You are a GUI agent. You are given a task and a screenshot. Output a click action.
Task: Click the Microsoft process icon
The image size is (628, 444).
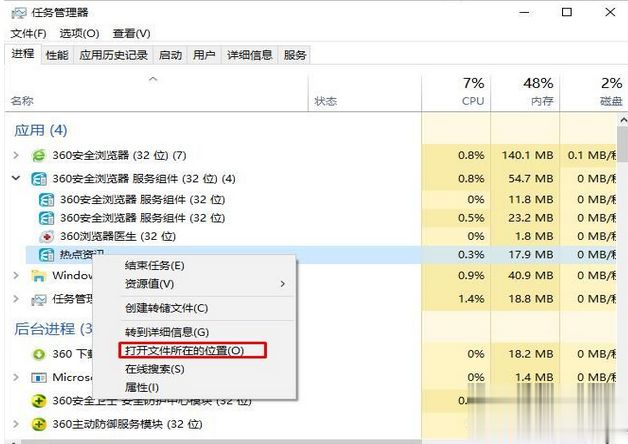(x=39, y=378)
